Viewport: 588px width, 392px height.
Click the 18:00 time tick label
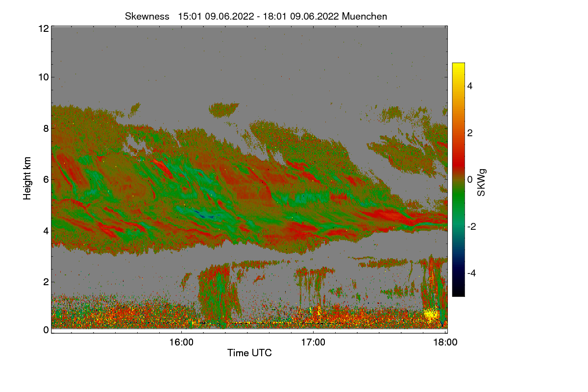coord(445,343)
